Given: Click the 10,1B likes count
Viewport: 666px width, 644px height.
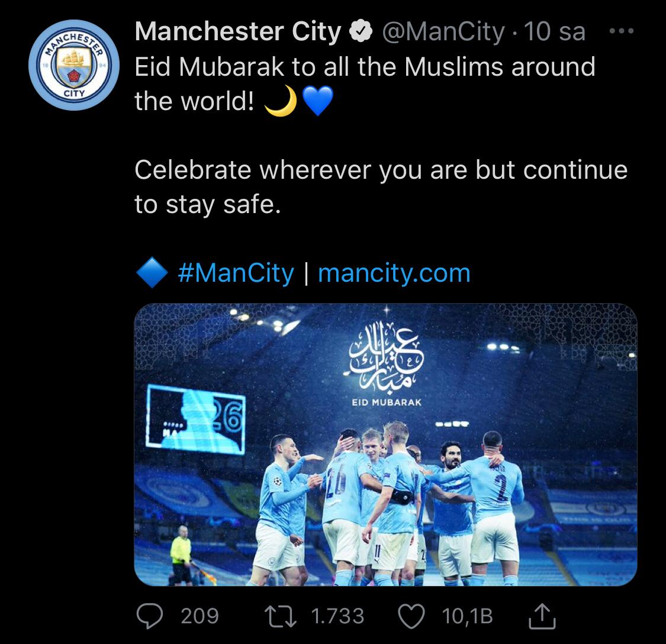Looking at the screenshot, I should (x=467, y=617).
